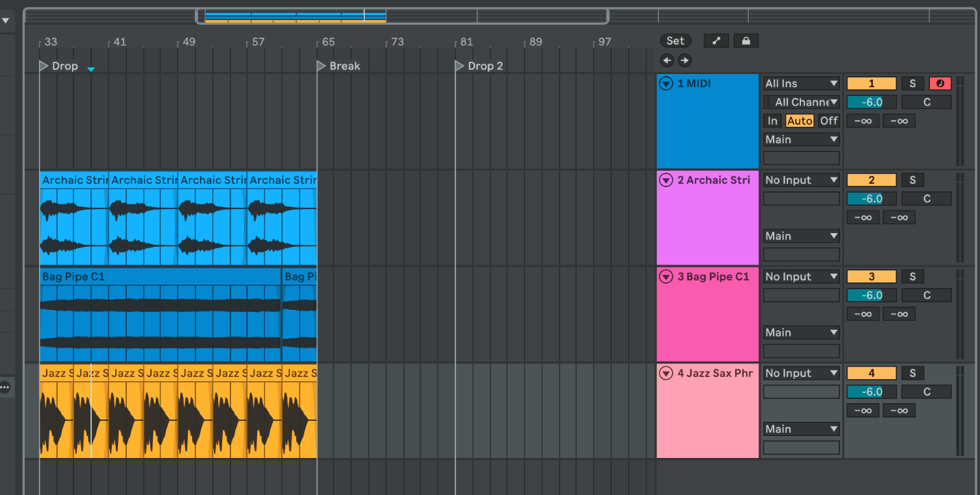Click the Jazz Sax Phr track volume -6.0 slider
Screen dimensions: 980x495
point(872,392)
